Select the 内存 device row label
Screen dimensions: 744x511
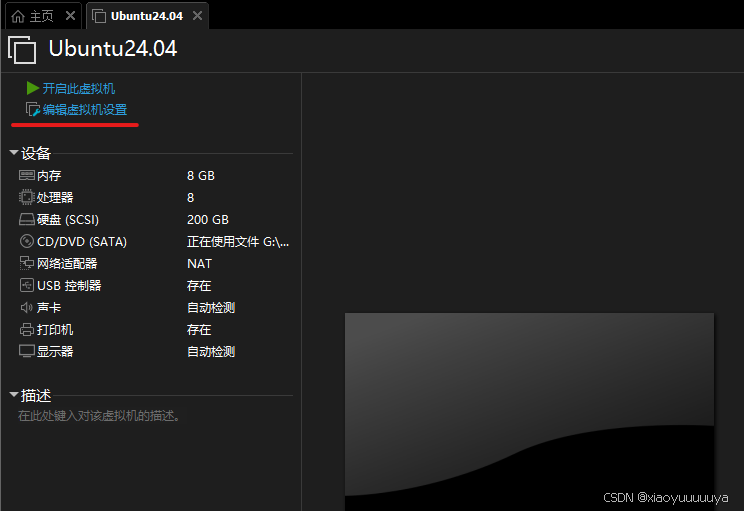[x=49, y=176]
